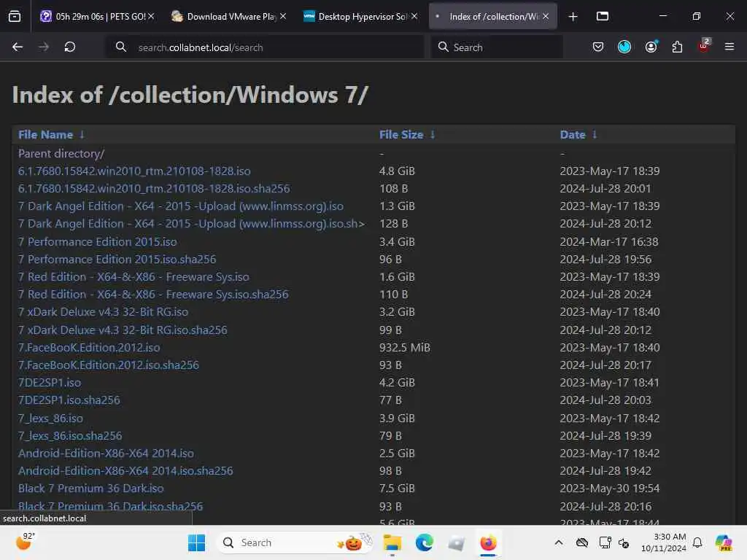This screenshot has width=747, height=560.
Task: Click the Date column descending arrow
Action: point(595,135)
